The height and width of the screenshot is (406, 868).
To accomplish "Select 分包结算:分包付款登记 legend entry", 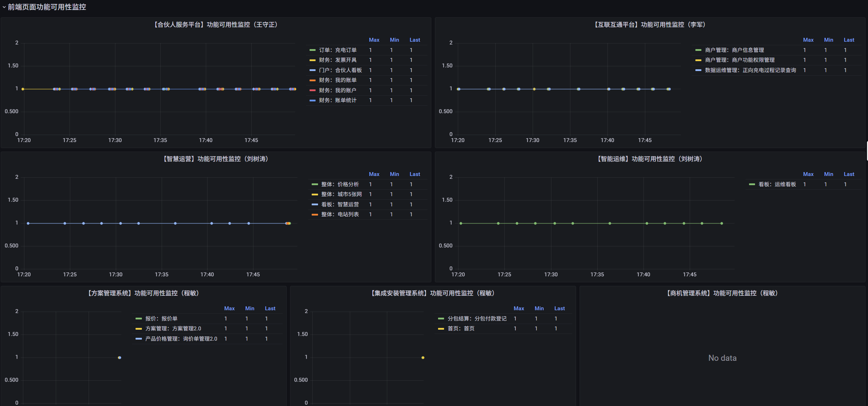I will [477, 319].
